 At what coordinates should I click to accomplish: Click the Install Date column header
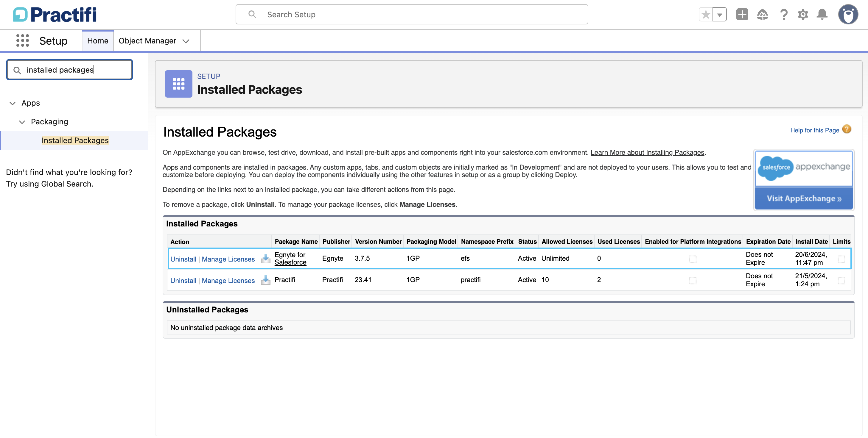(x=811, y=242)
